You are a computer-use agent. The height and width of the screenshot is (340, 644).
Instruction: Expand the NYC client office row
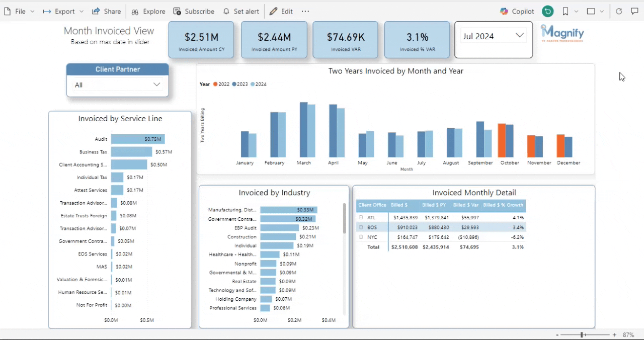pos(361,237)
